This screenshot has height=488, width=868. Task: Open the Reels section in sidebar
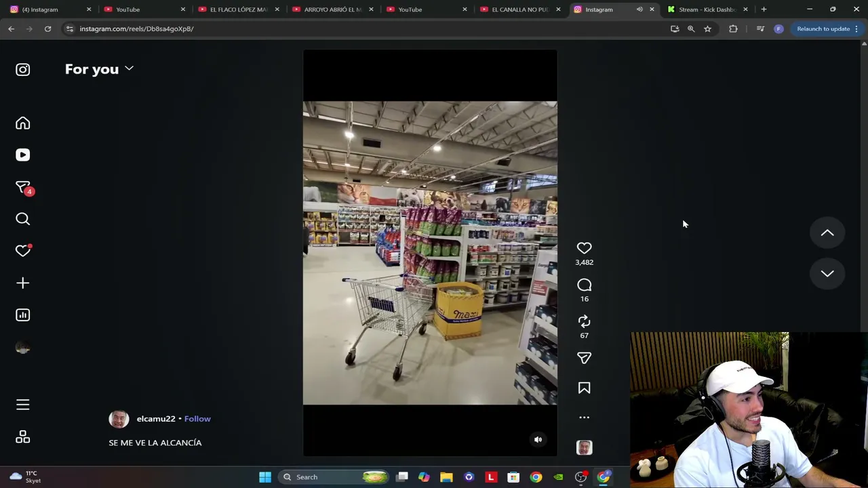tap(22, 155)
